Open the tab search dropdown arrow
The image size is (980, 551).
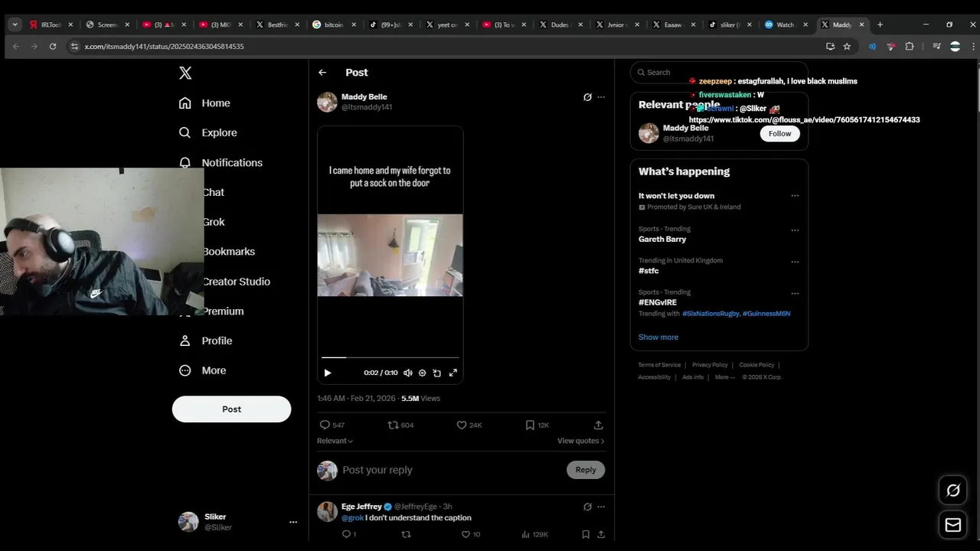tap(15, 24)
